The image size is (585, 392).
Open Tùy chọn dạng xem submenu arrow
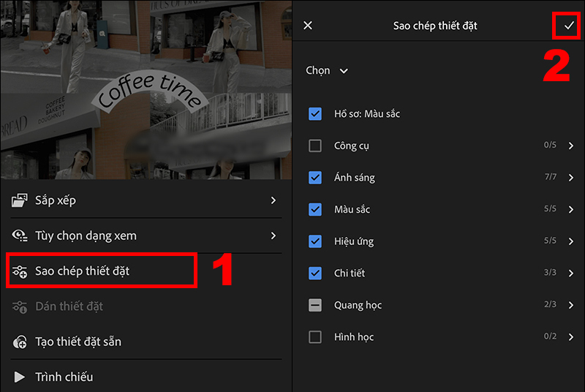(273, 235)
